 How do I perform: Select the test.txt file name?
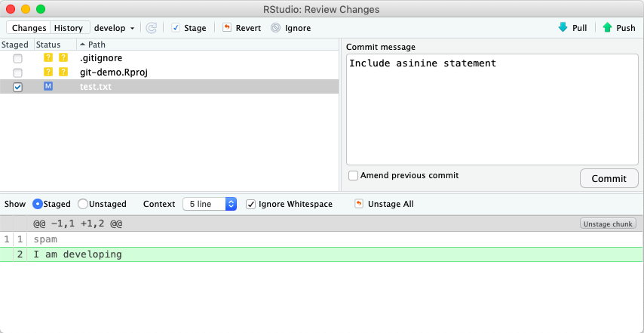(x=96, y=87)
